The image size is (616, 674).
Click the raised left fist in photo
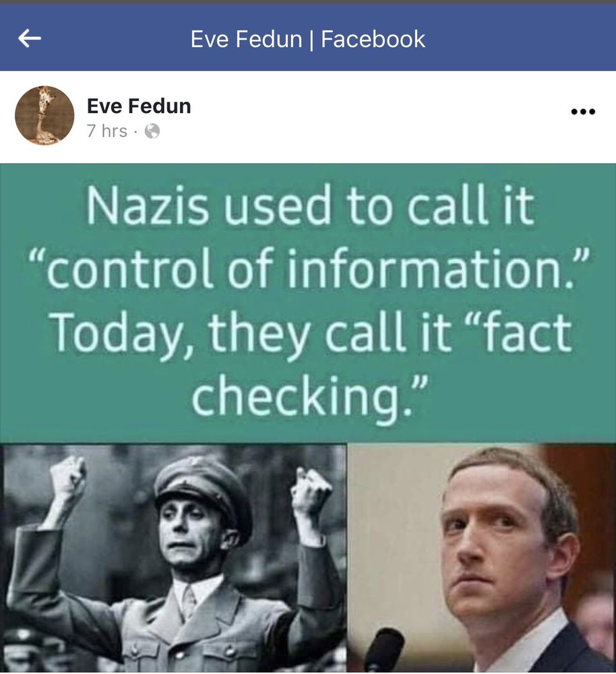[67, 478]
